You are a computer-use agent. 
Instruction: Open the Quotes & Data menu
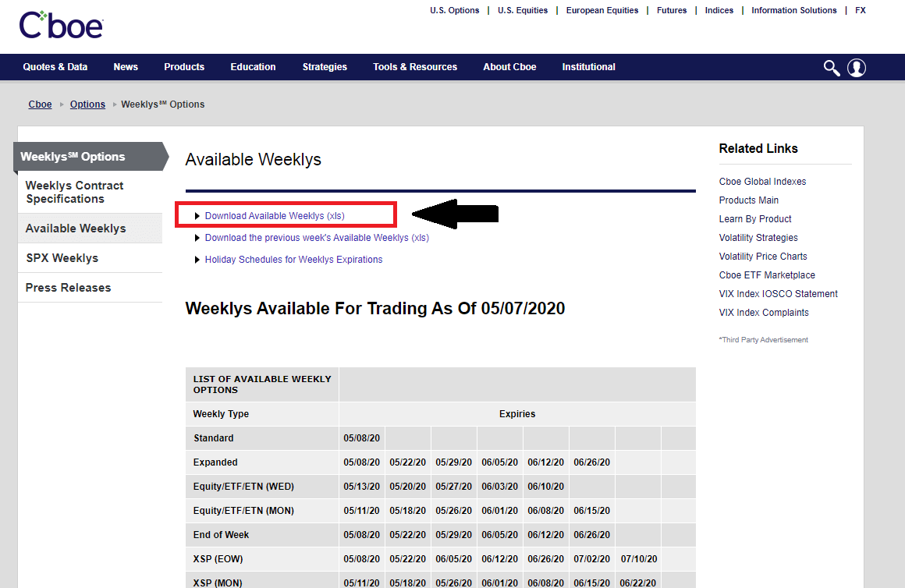coord(55,67)
